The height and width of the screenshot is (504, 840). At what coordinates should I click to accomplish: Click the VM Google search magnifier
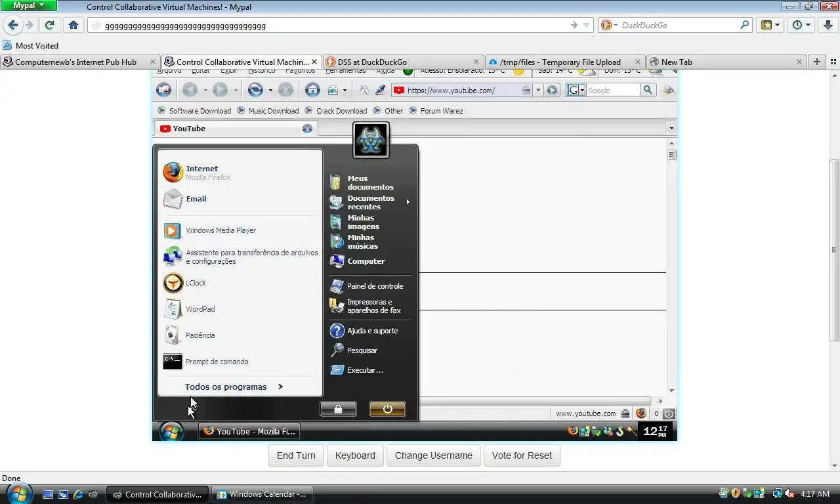(x=648, y=90)
